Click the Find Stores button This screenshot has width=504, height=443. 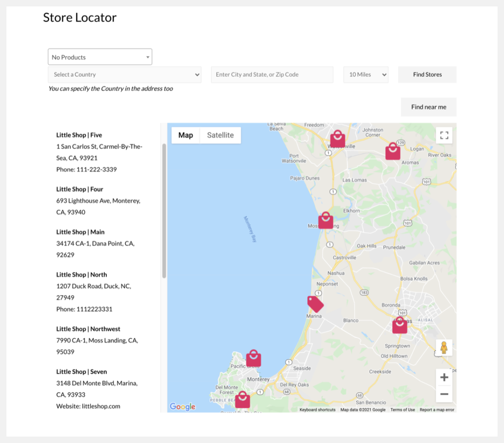(x=427, y=74)
